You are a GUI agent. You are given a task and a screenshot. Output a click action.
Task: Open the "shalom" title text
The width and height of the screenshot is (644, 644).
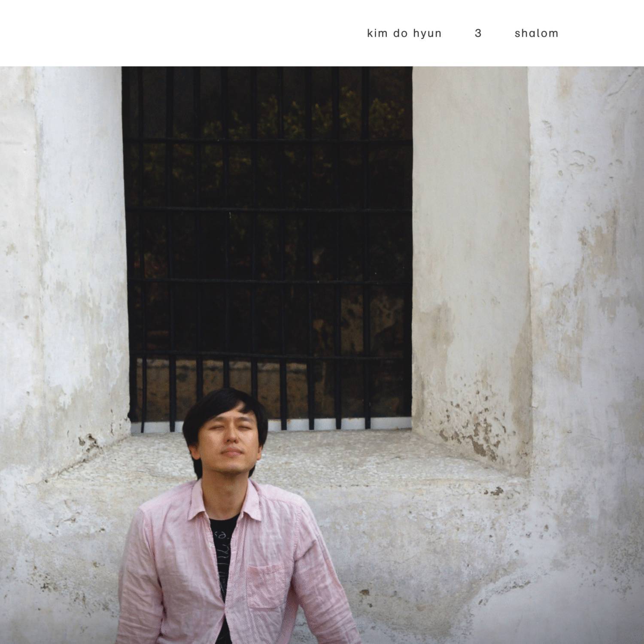[x=536, y=33]
